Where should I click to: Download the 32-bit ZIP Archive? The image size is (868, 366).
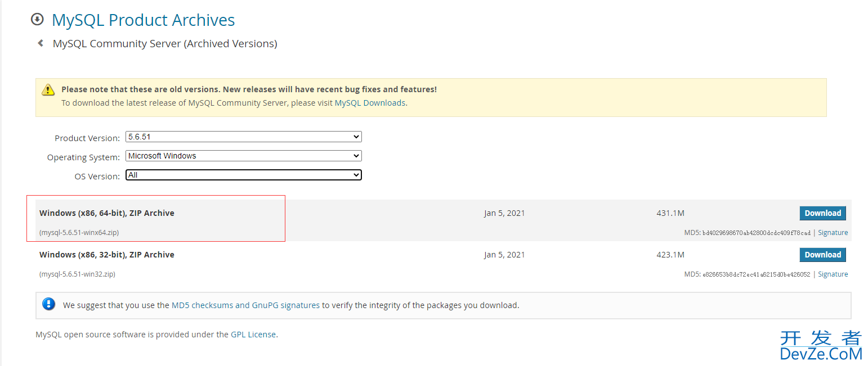point(822,255)
